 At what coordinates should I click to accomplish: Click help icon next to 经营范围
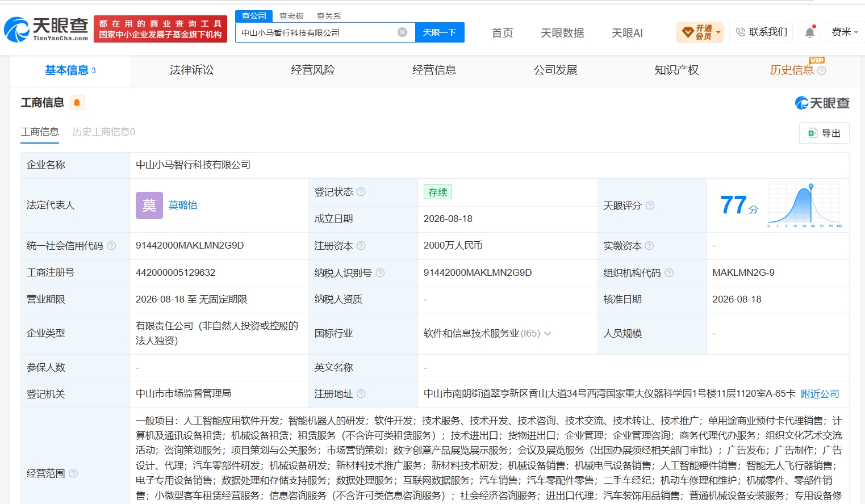[x=73, y=473]
